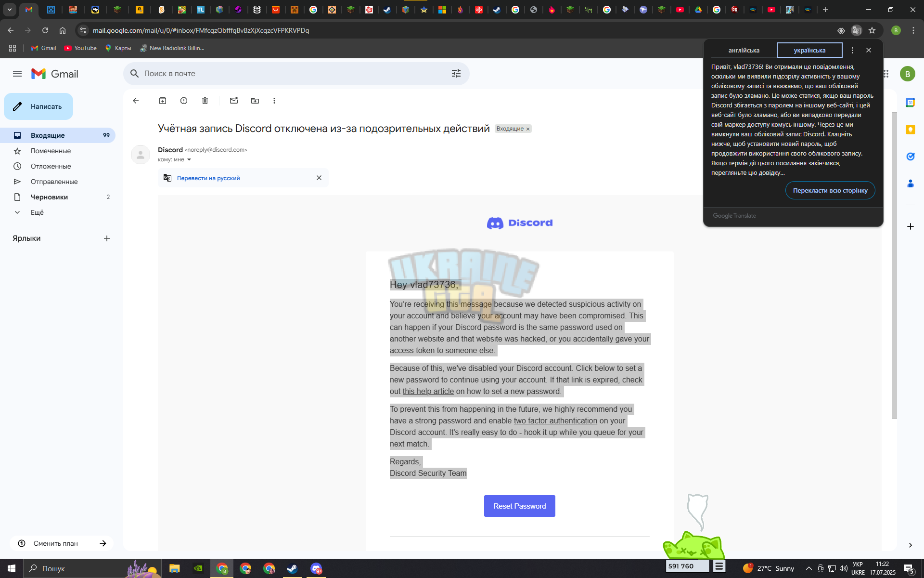Open the Карты bookmark
Image resolution: width=924 pixels, height=578 pixels.
(118, 48)
